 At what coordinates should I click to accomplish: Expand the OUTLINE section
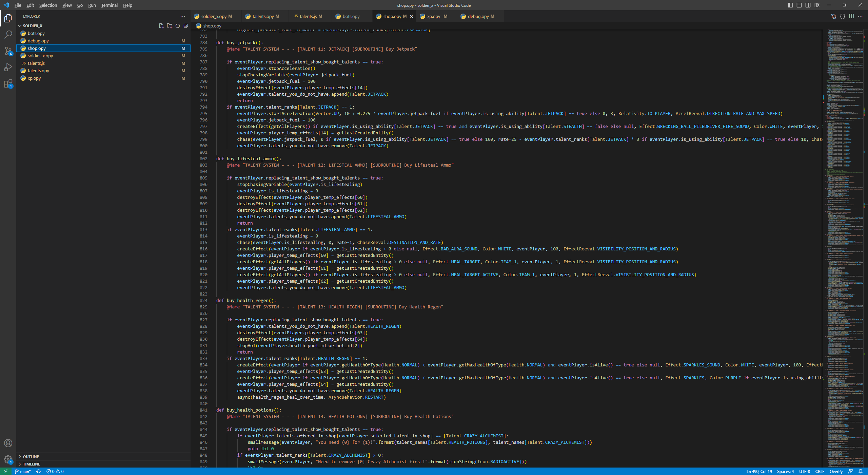(x=31, y=457)
